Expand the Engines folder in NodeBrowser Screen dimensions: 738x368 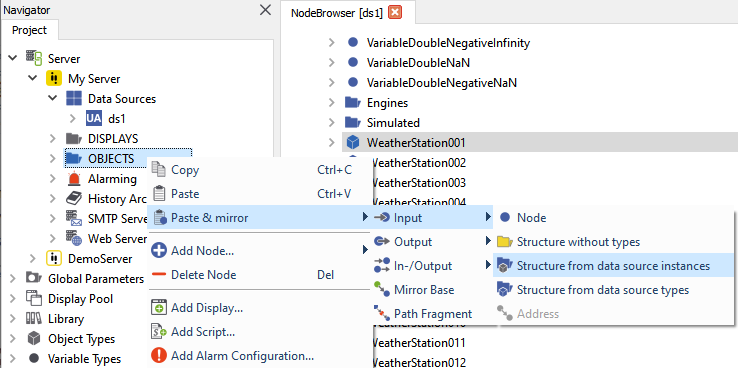[331, 102]
